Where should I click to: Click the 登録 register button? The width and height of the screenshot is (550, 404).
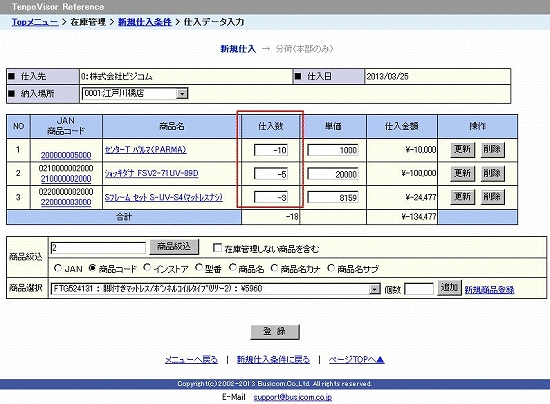[x=275, y=332]
